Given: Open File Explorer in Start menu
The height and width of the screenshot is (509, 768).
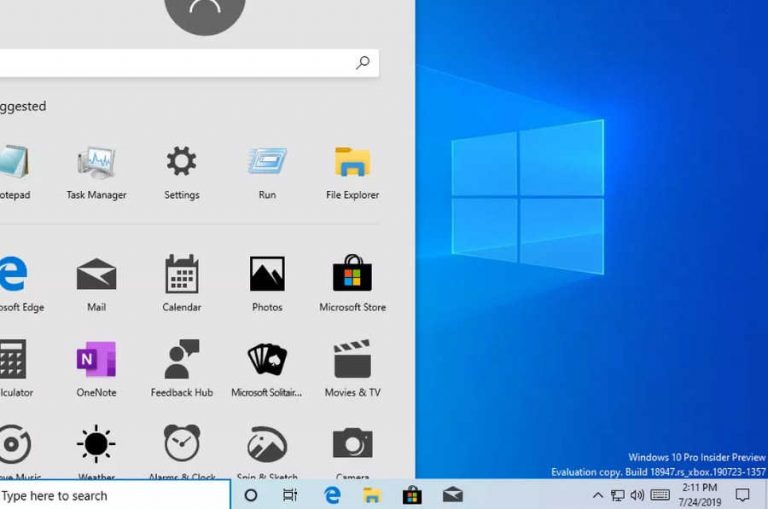Looking at the screenshot, I should (x=352, y=173).
